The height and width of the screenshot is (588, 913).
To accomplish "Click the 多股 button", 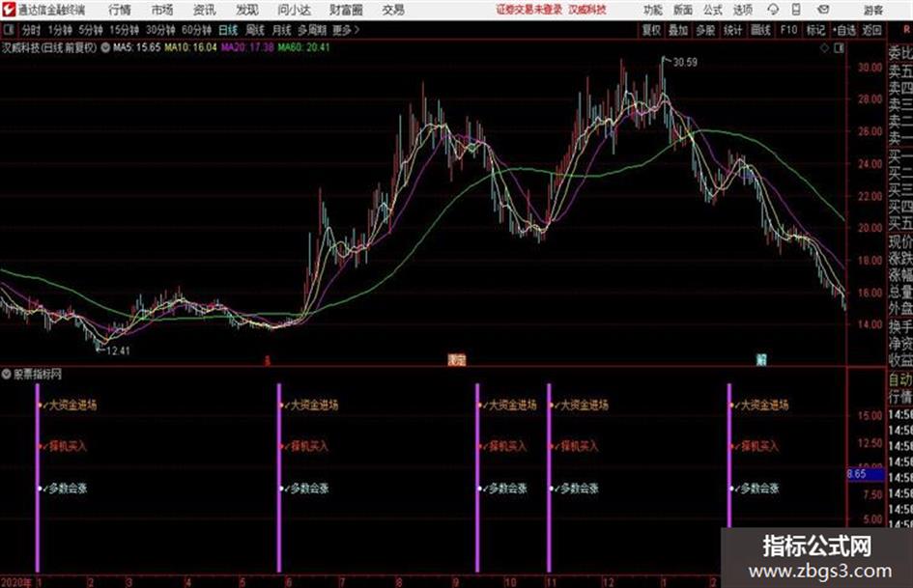I will [705, 30].
